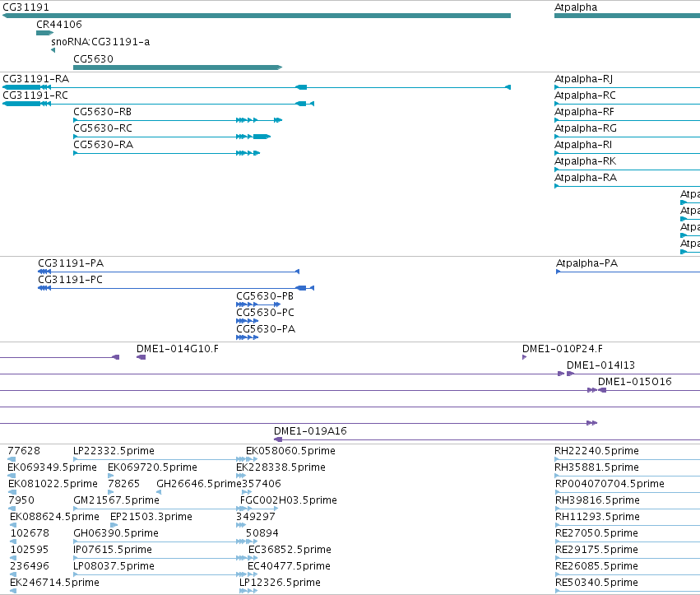Select the CG5630 gene bar
Image resolution: width=700 pixels, height=595 pixels.
coord(178,67)
